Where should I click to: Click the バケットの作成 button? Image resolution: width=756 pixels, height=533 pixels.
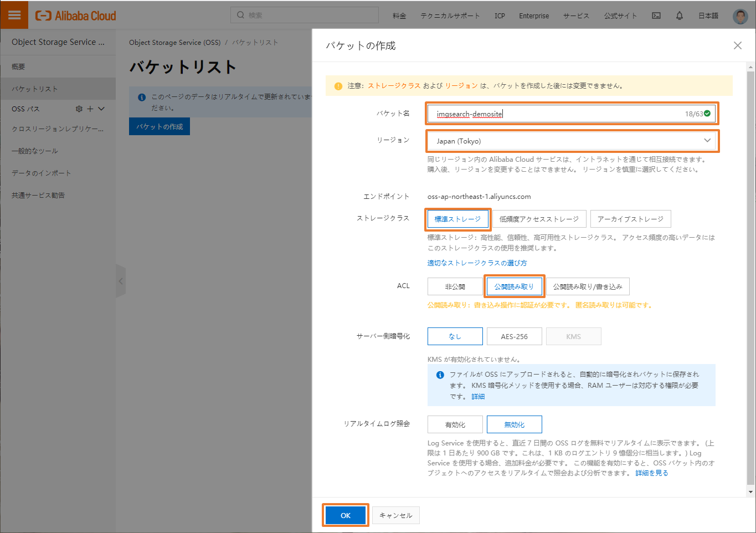(x=160, y=126)
